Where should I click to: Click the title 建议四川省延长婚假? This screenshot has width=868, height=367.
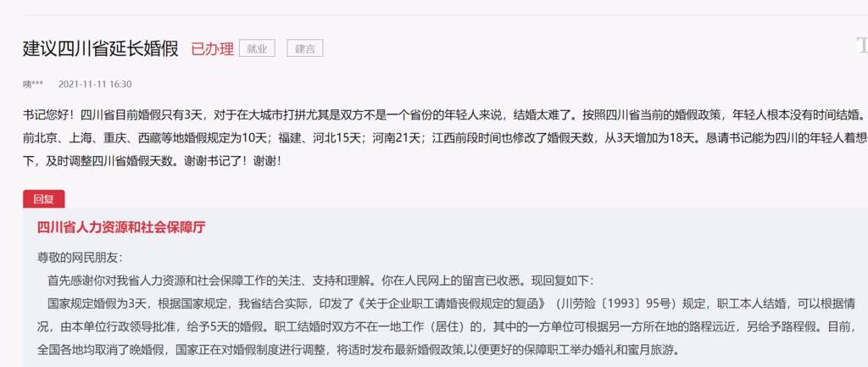click(x=101, y=48)
